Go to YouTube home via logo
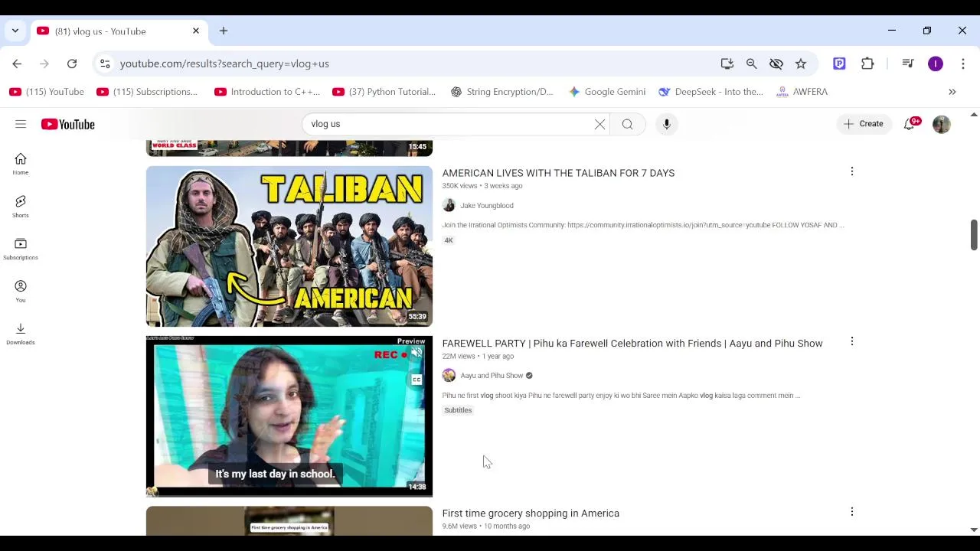Screen dimensions: 980x551 [x=68, y=124]
